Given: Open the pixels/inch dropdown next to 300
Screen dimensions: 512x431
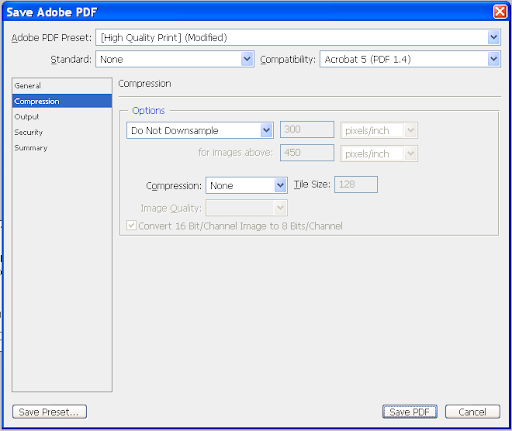Looking at the screenshot, I should 379,130.
